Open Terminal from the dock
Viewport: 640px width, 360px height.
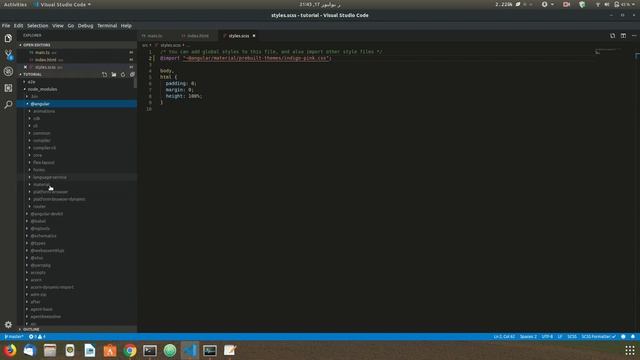(150, 351)
